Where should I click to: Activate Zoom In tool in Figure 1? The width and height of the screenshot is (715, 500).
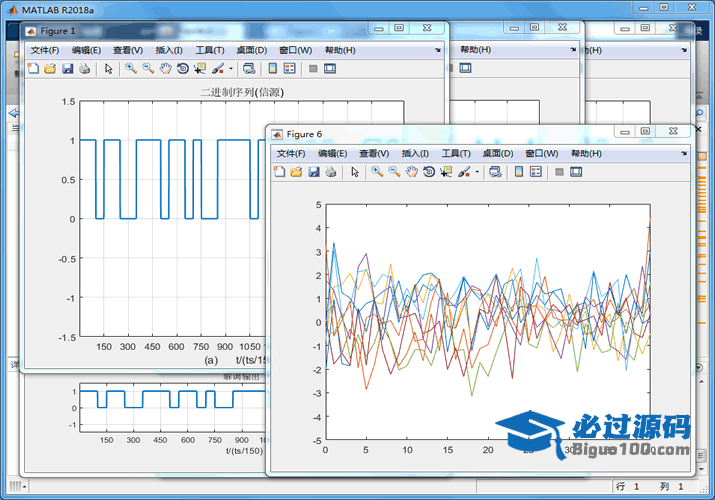(131, 69)
